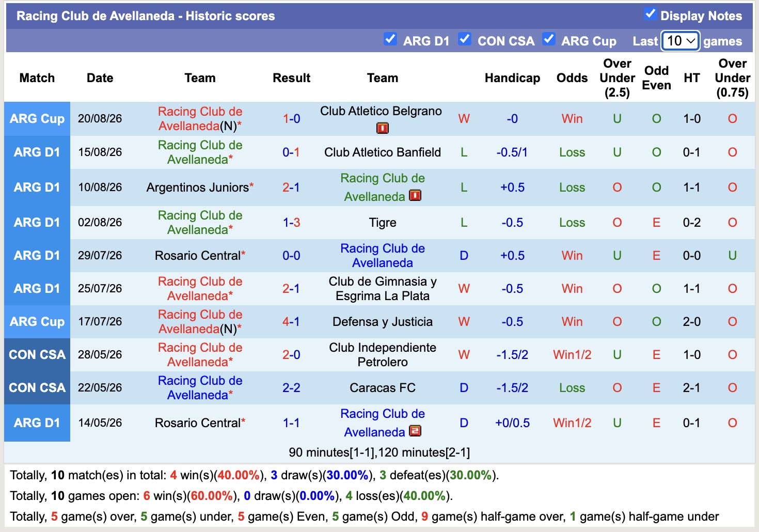The width and height of the screenshot is (759, 532).
Task: Click the 60.00% open win percentage
Action: tap(212, 496)
